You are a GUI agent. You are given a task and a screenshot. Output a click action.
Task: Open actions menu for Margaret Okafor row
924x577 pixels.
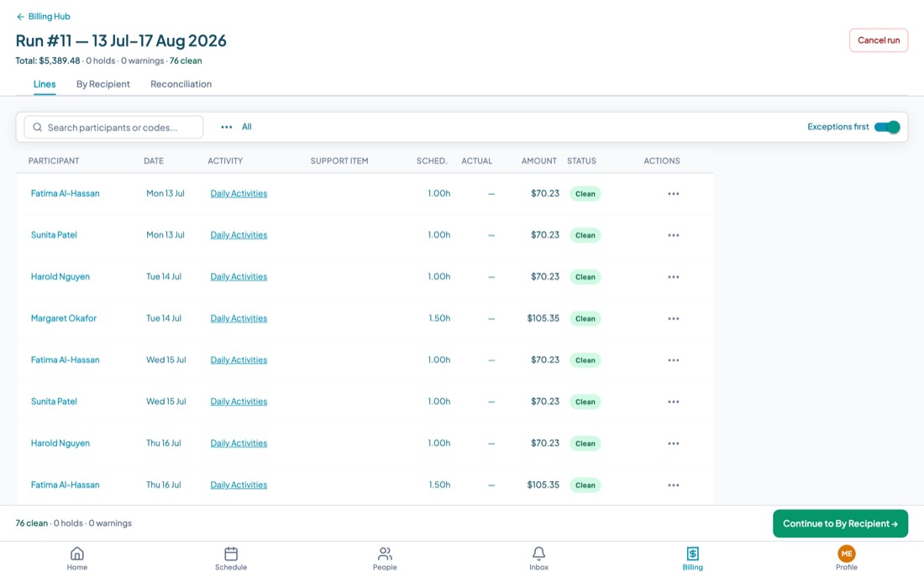tap(674, 318)
